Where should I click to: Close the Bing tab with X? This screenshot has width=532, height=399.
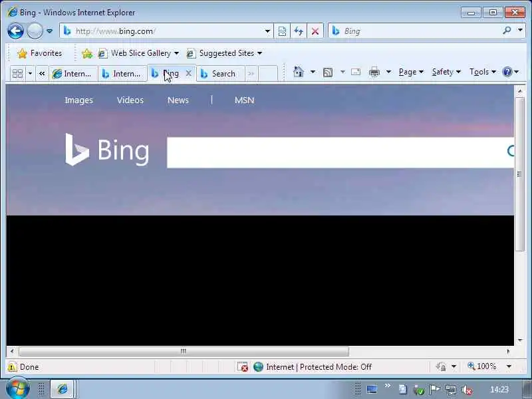pyautogui.click(x=189, y=73)
